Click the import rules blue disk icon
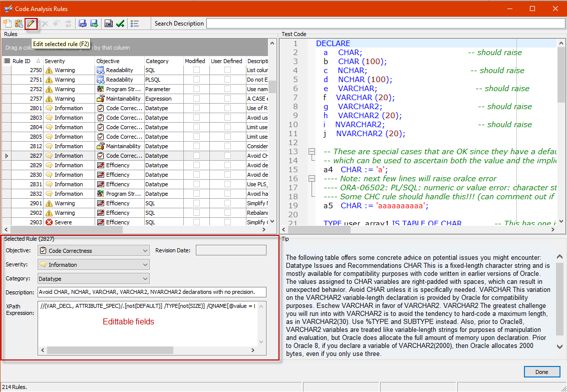Image resolution: width=567 pixels, height=392 pixels. click(83, 24)
